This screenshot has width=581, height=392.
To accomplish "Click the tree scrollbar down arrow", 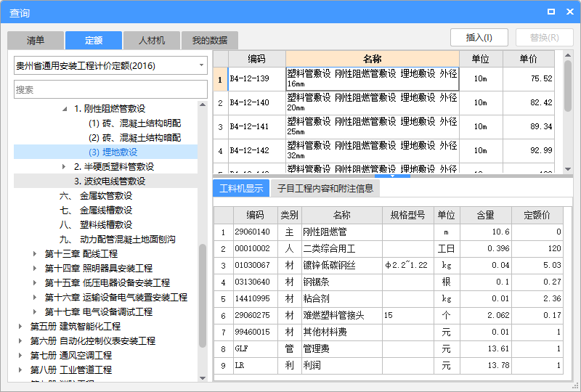I will point(203,378).
